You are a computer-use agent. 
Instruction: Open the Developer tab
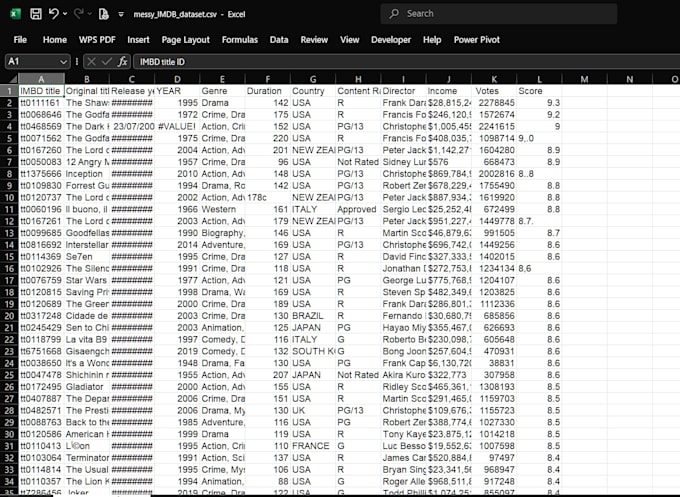(391, 40)
